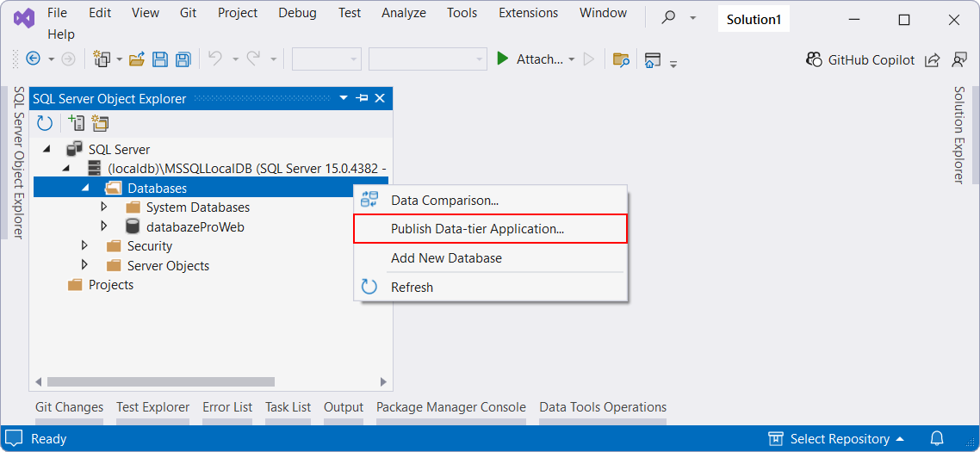Image resolution: width=980 pixels, height=452 pixels.
Task: Click the Group by database folder icon
Action: (100, 123)
